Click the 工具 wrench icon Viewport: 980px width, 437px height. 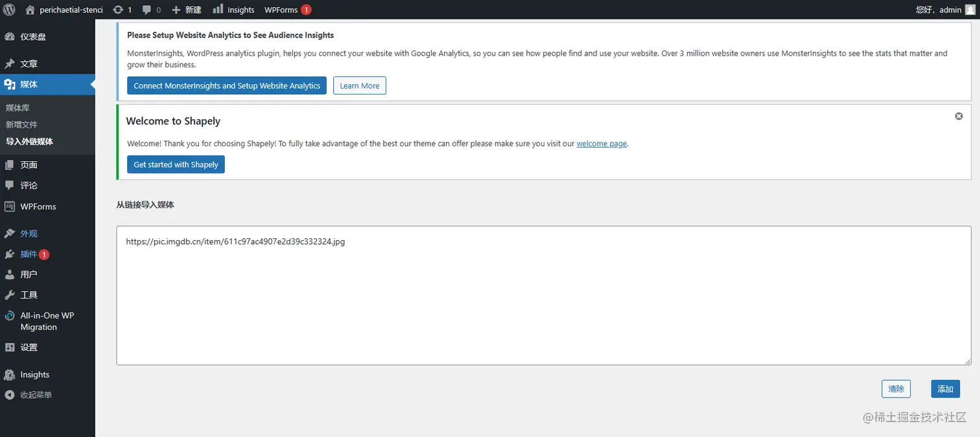tap(10, 295)
